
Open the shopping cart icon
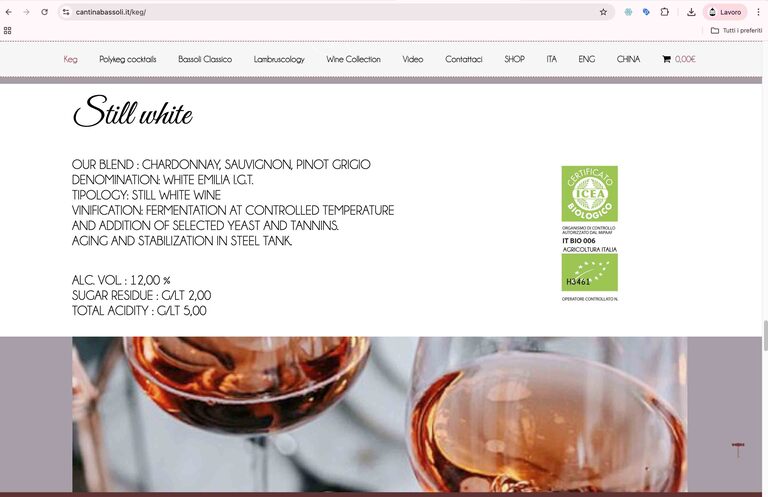[666, 59]
